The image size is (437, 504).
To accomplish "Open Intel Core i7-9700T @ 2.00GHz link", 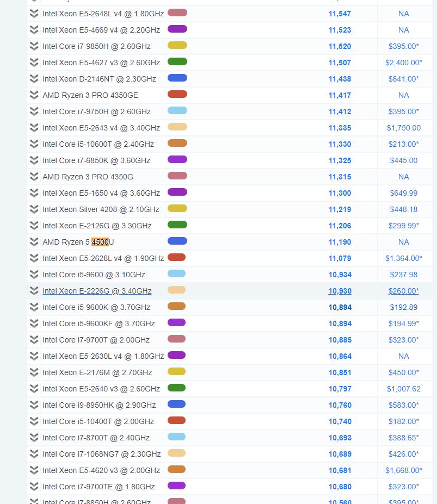I will (96, 340).
